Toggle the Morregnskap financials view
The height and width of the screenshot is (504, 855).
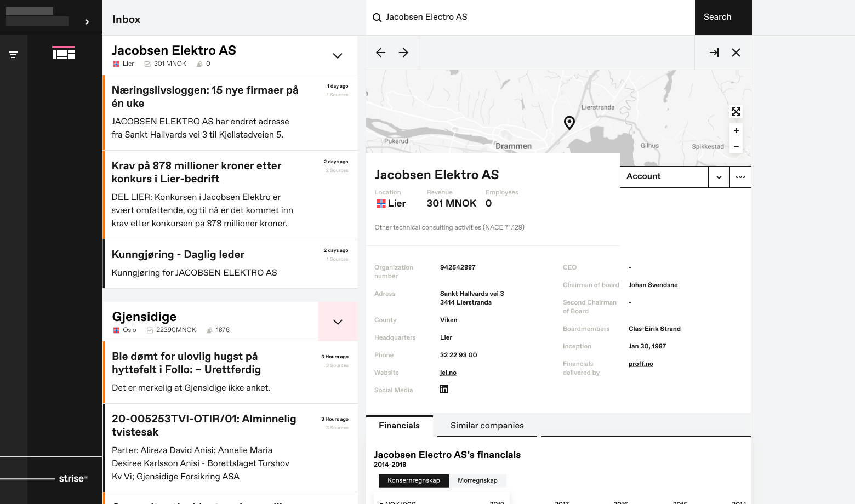point(477,480)
